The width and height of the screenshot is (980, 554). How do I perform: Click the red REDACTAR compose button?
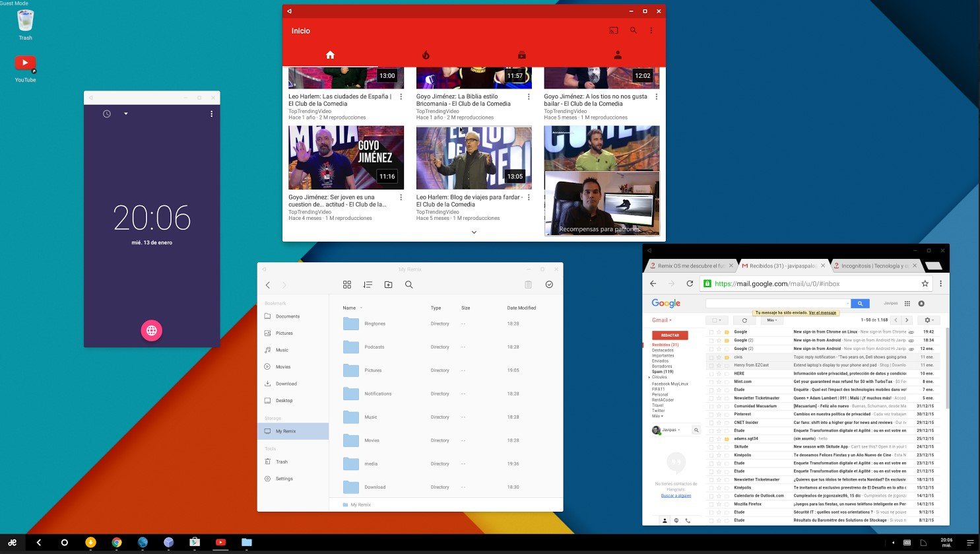(670, 335)
